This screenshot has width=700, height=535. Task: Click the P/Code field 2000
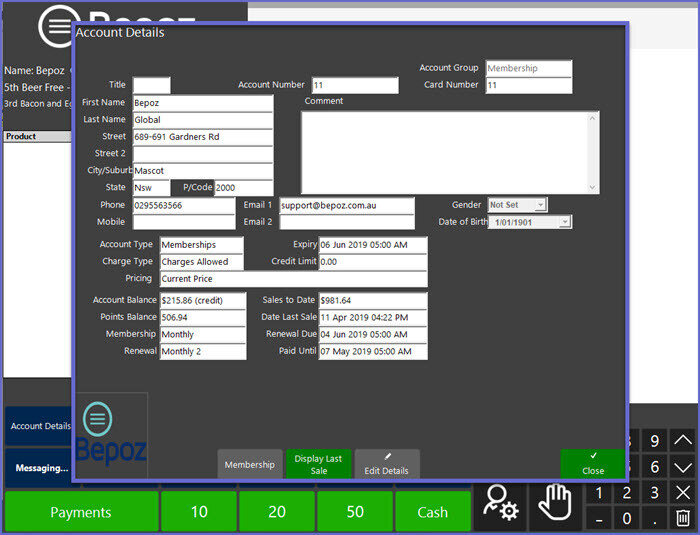(x=244, y=188)
